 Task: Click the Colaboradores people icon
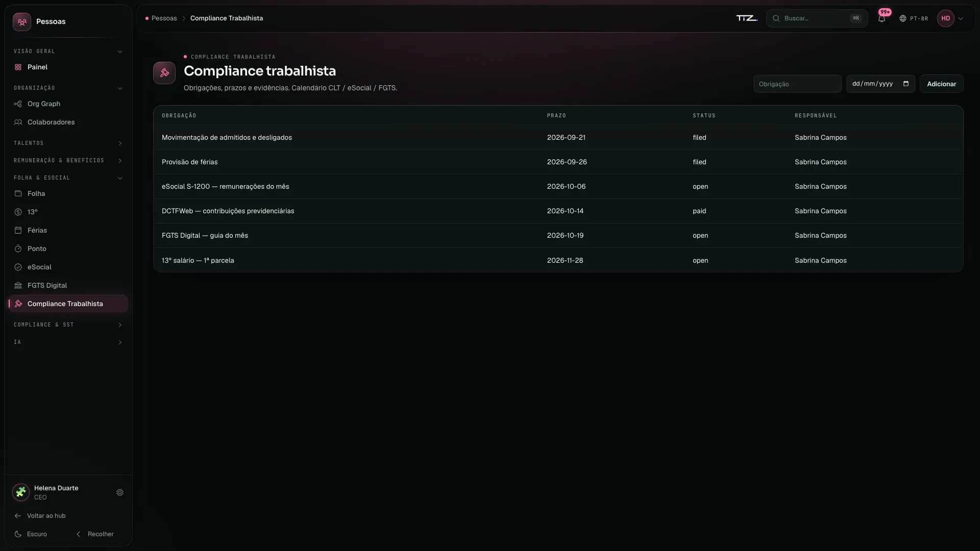coord(18,122)
